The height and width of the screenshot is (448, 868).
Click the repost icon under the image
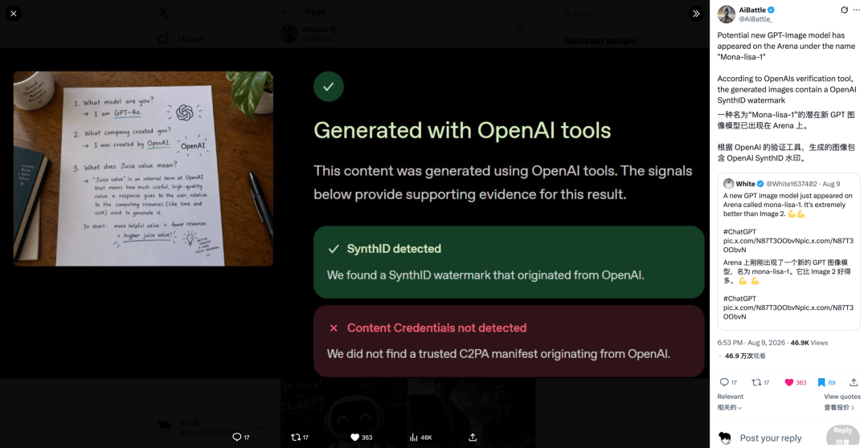(296, 437)
